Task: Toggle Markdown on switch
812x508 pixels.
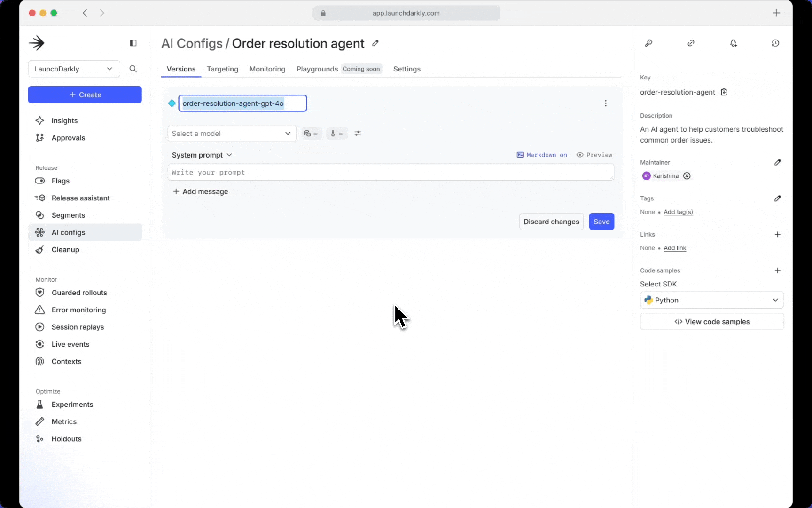Action: 542,155
